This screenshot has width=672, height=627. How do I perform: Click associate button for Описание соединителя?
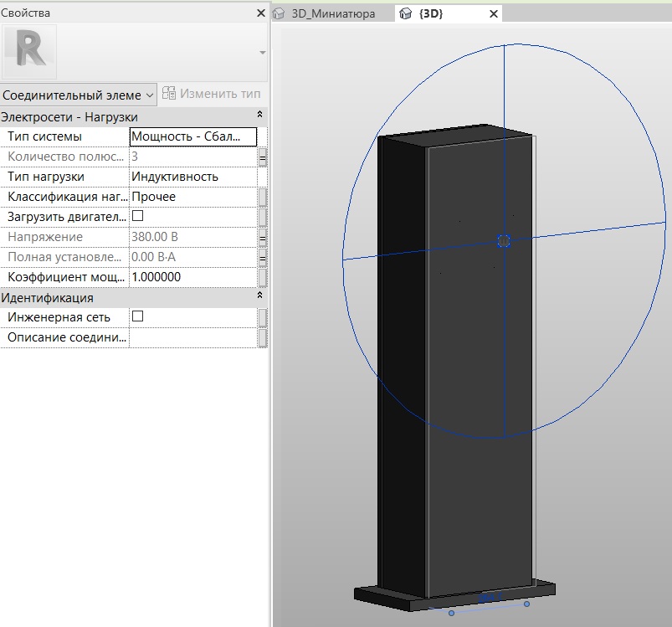pos(263,338)
